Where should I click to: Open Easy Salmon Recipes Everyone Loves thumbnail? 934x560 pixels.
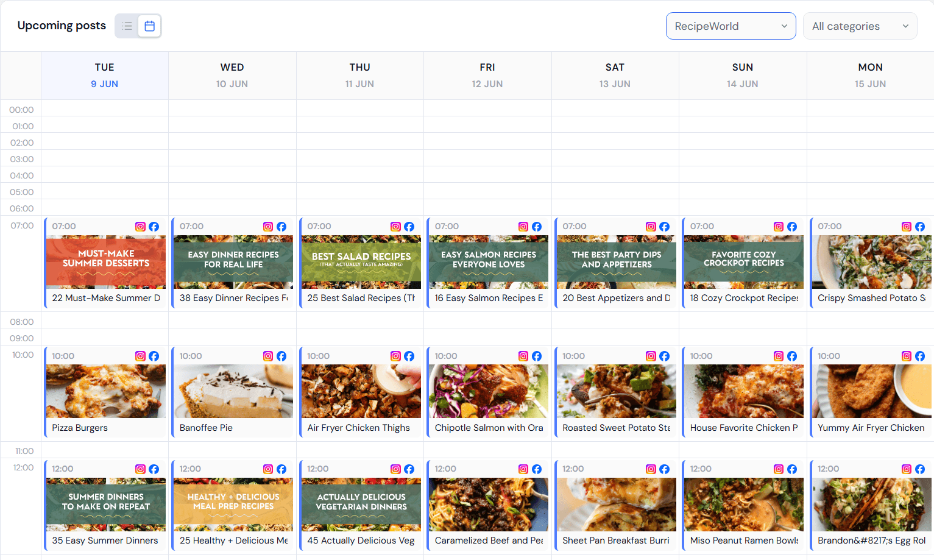[489, 262]
